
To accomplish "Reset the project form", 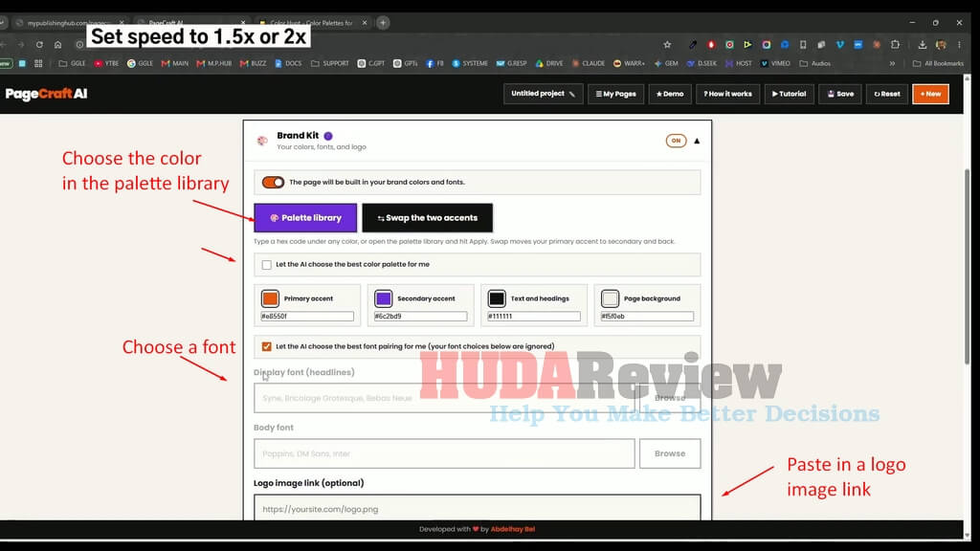I will [x=887, y=94].
